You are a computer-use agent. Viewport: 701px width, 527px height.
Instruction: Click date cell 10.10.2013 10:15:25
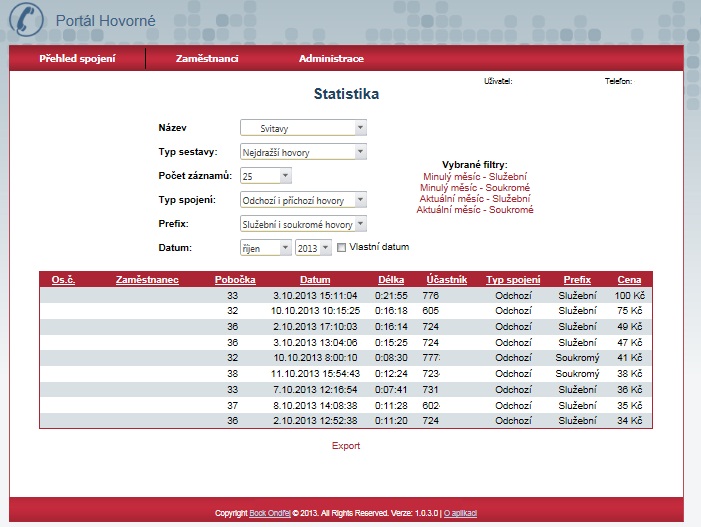315,311
